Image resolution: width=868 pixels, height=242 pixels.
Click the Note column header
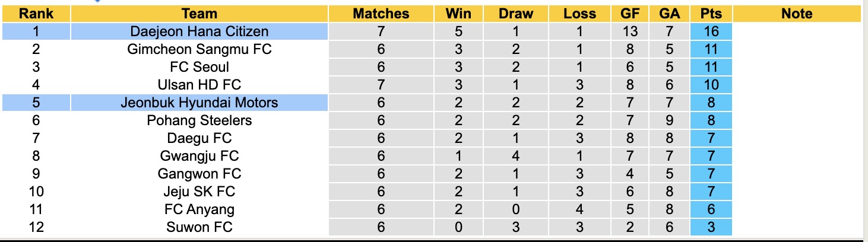pyautogui.click(x=797, y=14)
